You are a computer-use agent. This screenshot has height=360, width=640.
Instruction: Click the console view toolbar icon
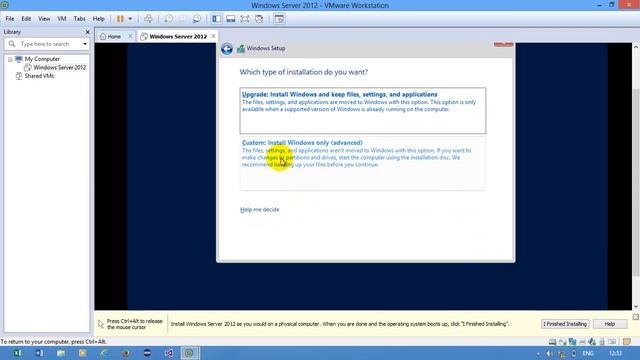(279, 19)
